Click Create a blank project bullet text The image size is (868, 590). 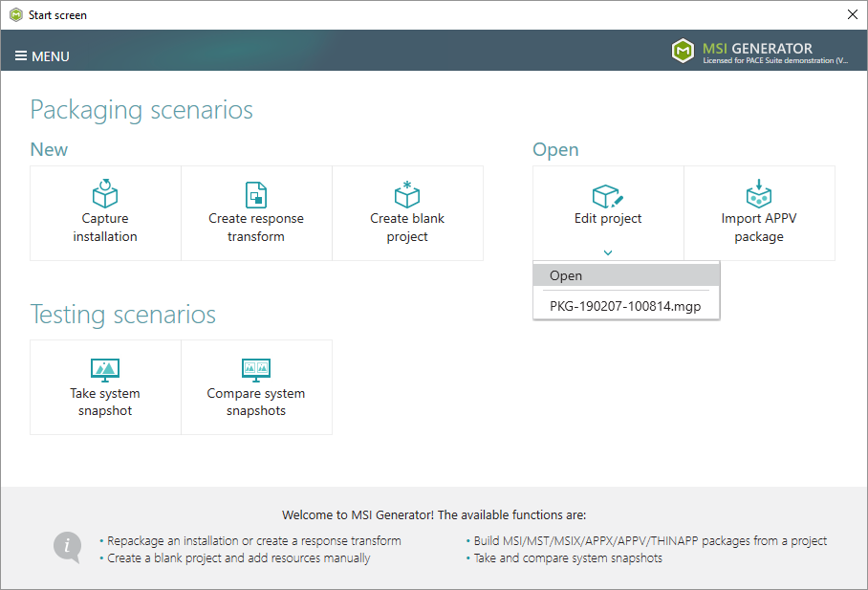pos(239,557)
